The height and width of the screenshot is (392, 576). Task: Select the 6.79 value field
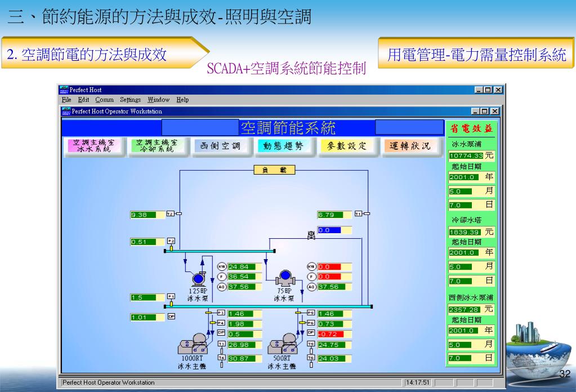point(334,215)
